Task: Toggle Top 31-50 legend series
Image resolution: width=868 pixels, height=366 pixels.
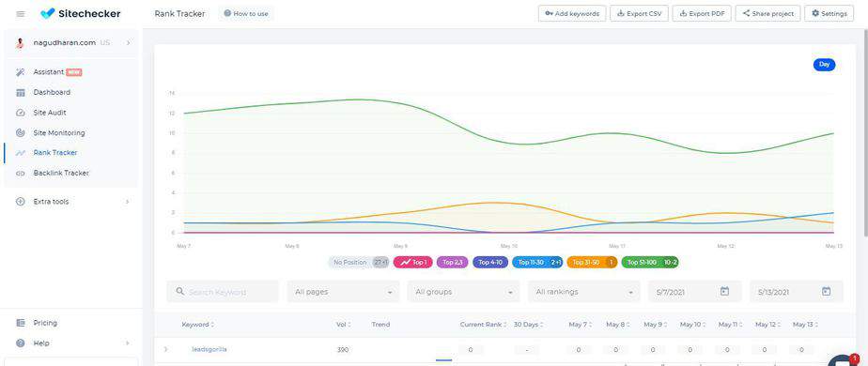Action: pos(592,263)
